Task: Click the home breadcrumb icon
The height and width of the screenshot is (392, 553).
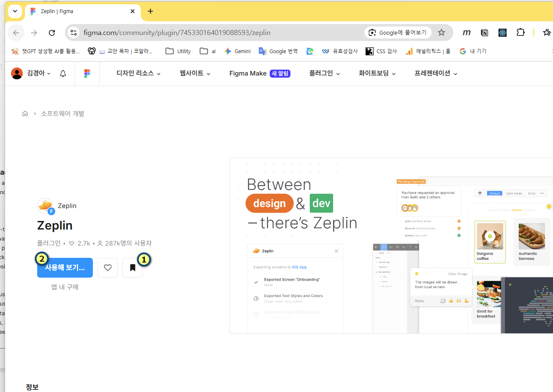Action: pyautogui.click(x=25, y=114)
